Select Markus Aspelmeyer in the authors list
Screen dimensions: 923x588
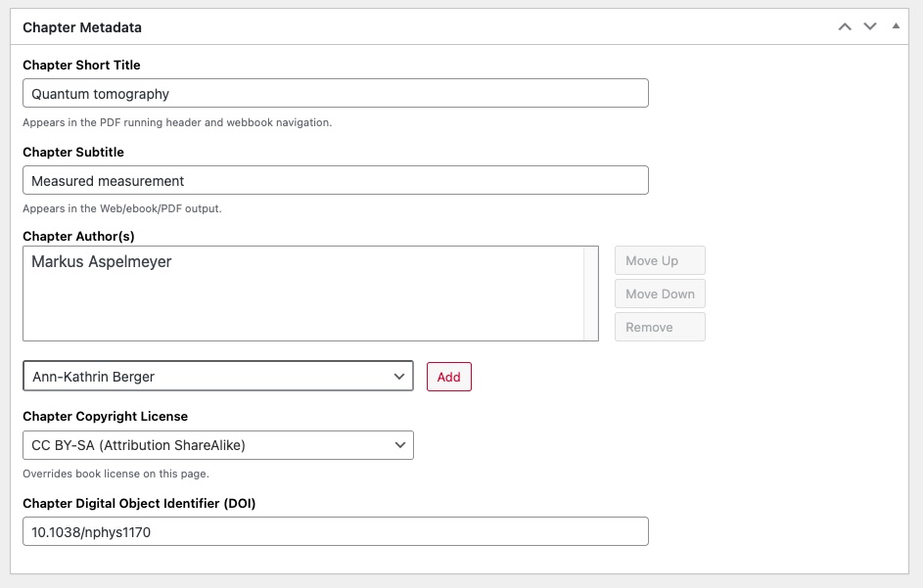point(102,262)
